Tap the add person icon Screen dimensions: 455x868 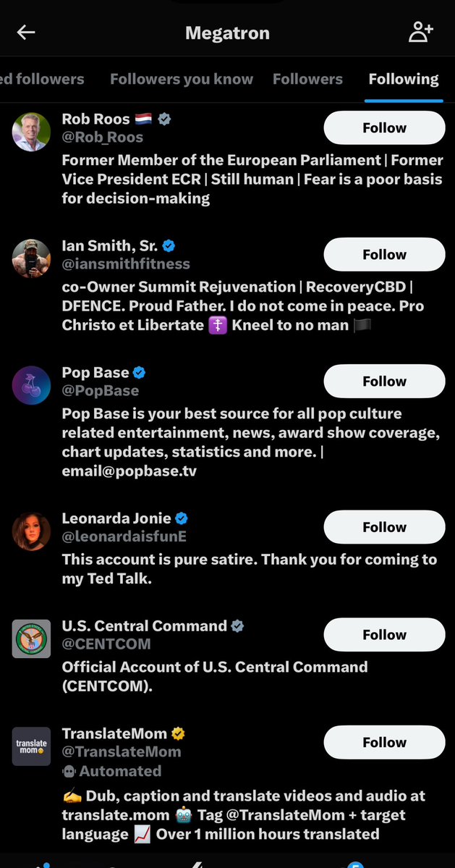coord(420,33)
